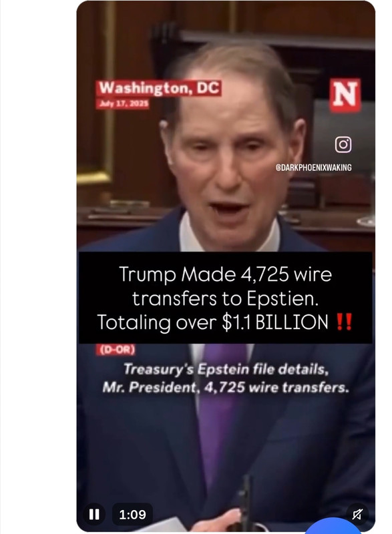The image size is (392, 534).
Task: Click the black caption box headline text
Action: (225, 298)
